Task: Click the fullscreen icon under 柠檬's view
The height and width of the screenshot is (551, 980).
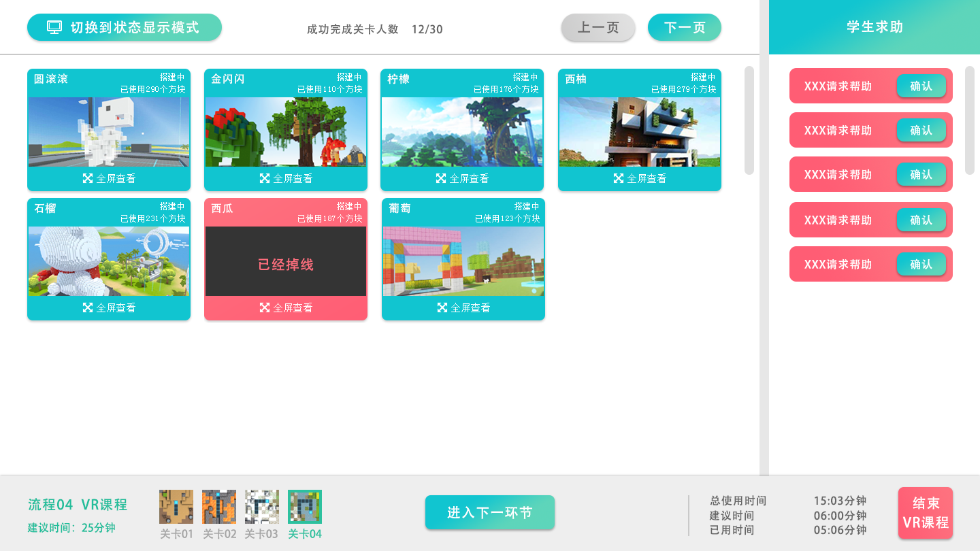Action: (x=441, y=178)
